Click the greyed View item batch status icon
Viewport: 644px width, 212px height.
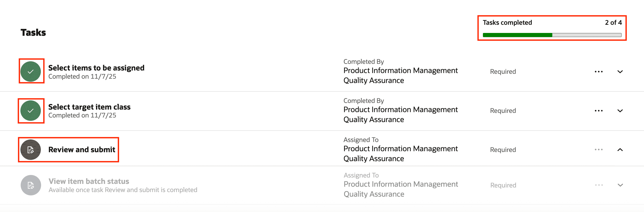[31, 185]
